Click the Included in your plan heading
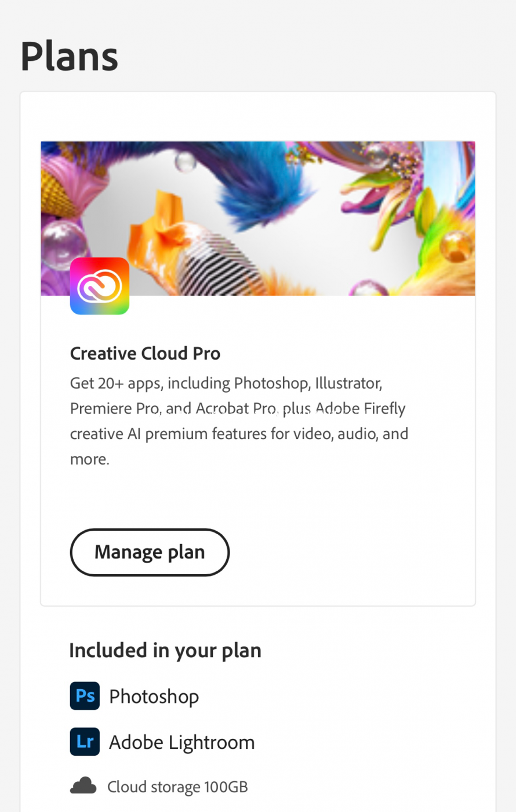This screenshot has height=812, width=516. click(165, 650)
